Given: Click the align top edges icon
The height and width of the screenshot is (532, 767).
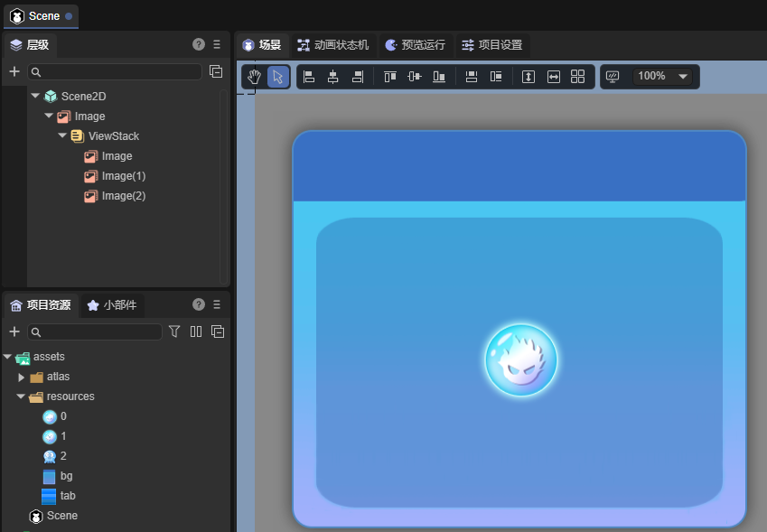Looking at the screenshot, I should (390, 77).
